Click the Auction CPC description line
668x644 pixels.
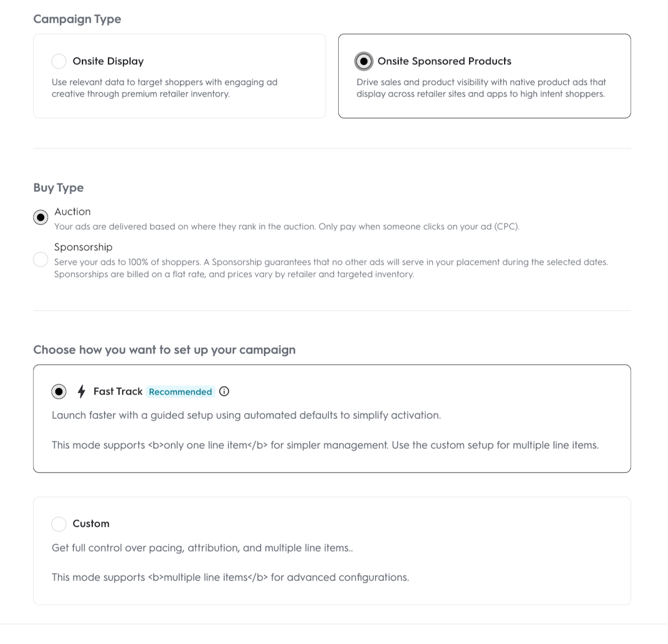pos(287,226)
